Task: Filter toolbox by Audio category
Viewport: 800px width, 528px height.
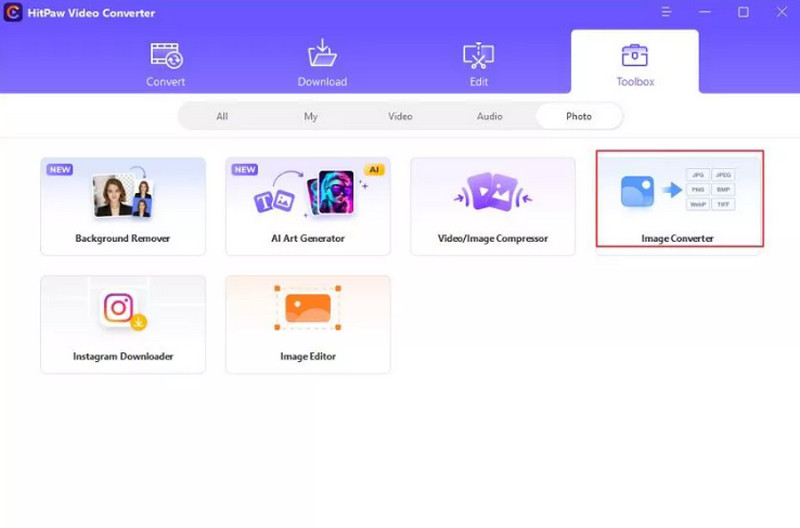Action: click(x=489, y=116)
